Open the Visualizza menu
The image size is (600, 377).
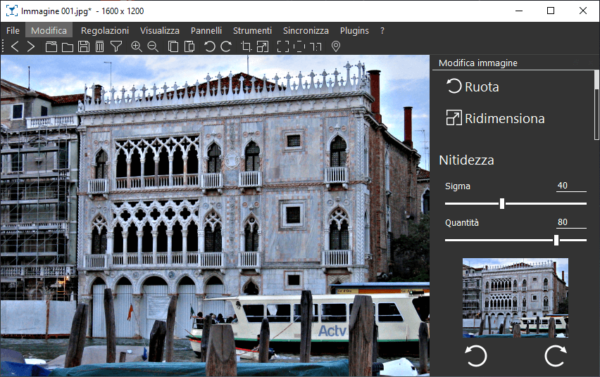[x=160, y=31]
